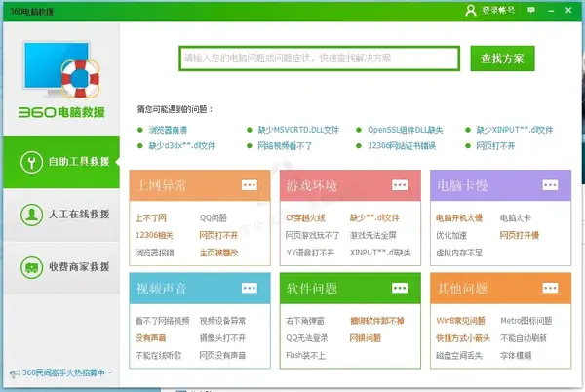
Task: Click 游戏无法全屏 entry
Action: pyautogui.click(x=373, y=235)
